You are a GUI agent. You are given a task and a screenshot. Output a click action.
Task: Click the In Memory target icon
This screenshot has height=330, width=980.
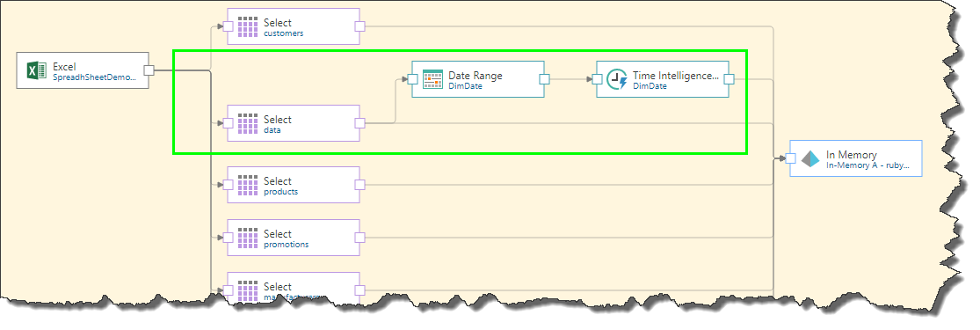point(810,158)
